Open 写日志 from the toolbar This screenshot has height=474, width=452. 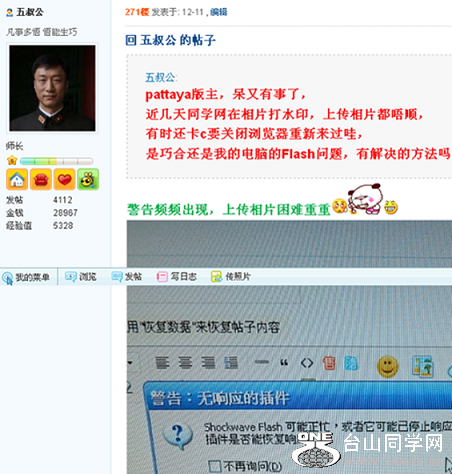coord(177,277)
